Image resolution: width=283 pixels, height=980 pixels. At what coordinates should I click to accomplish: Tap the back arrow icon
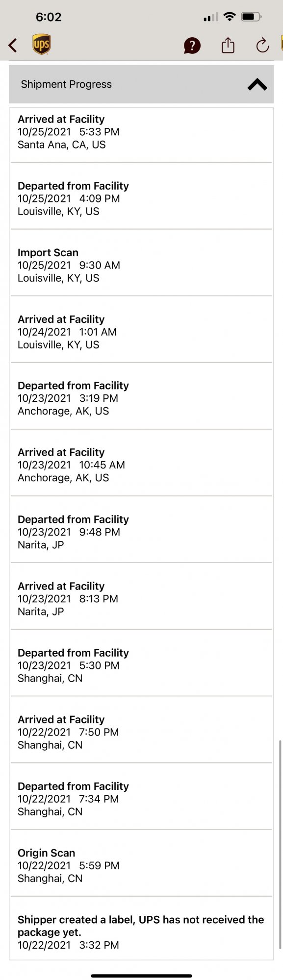(x=13, y=46)
